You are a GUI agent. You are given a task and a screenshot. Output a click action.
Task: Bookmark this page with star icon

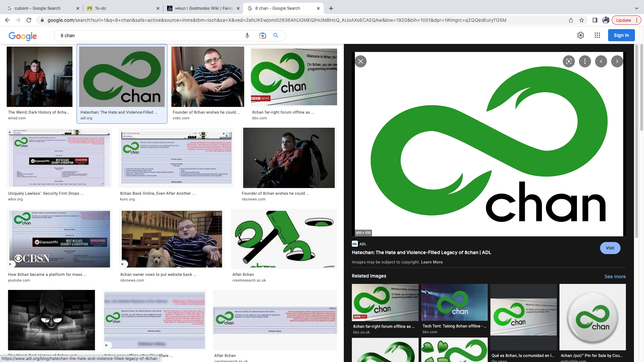[x=582, y=20]
